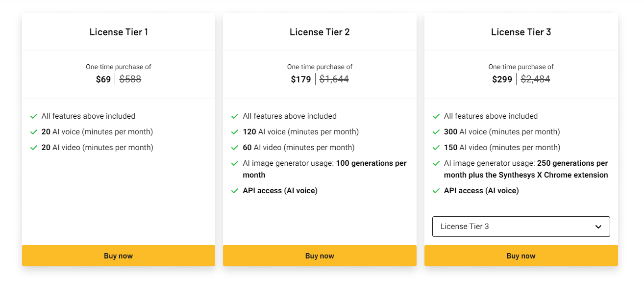Click the License Tier 1 heading
Viewport: 644px width, 282px height.
119,32
